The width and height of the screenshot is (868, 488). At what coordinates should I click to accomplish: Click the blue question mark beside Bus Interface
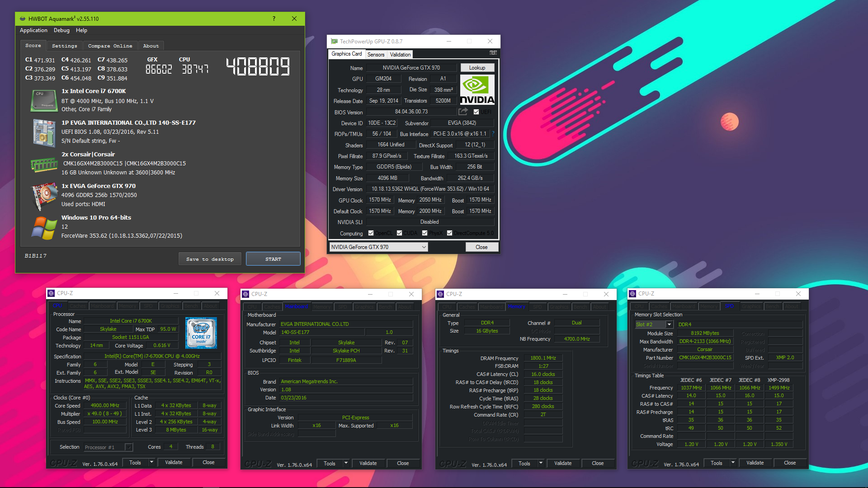pos(493,134)
